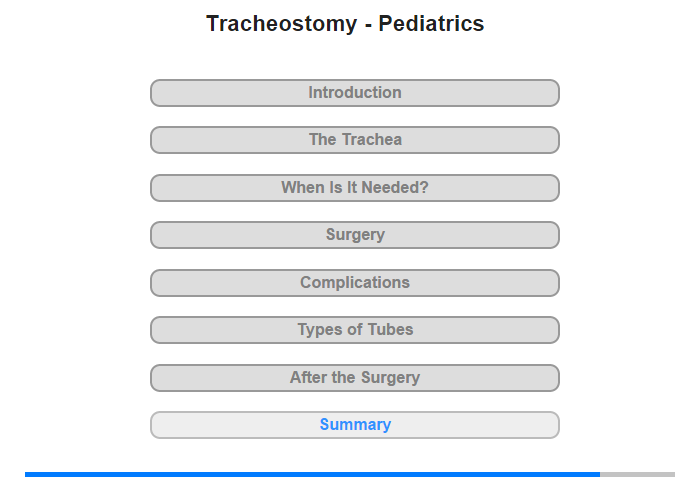The height and width of the screenshot is (480, 700).
Task: Click the Surgery chapter label
Action: 355,234
